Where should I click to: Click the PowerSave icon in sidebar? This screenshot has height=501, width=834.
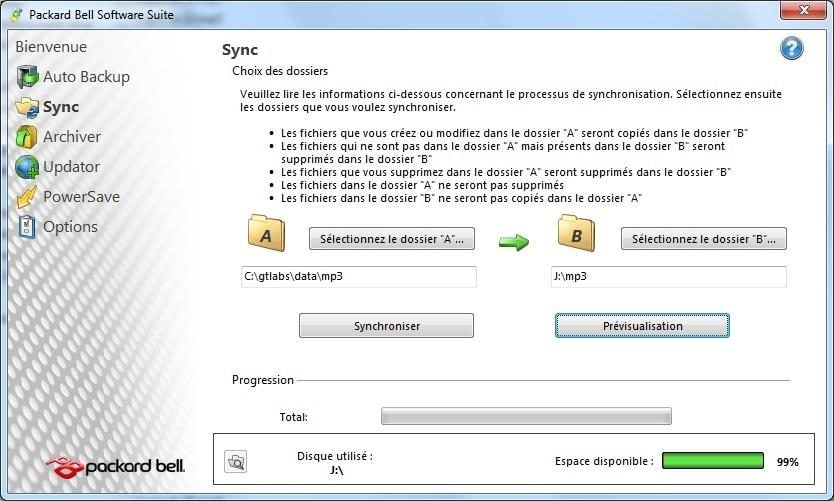[x=27, y=197]
